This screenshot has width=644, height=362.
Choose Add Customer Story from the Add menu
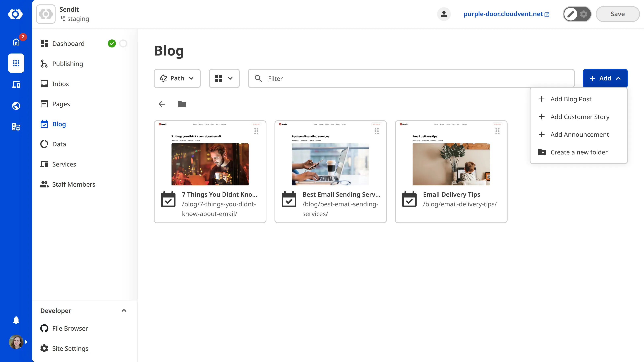coord(580,117)
